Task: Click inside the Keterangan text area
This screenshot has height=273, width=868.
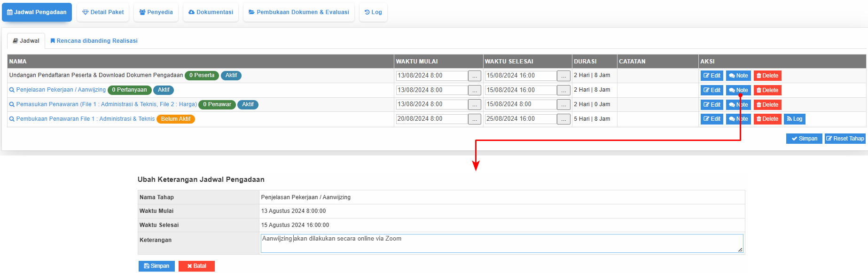Action: [x=501, y=243]
